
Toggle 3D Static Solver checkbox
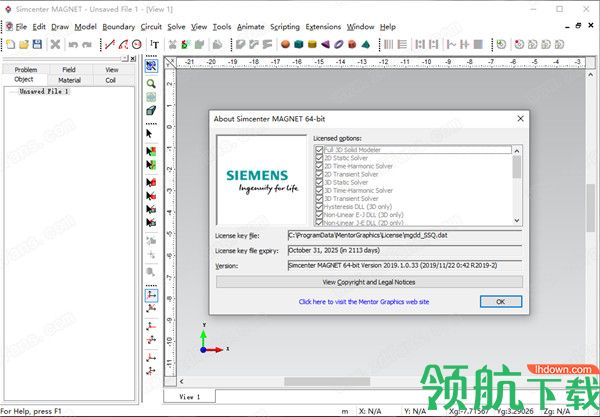click(x=319, y=182)
